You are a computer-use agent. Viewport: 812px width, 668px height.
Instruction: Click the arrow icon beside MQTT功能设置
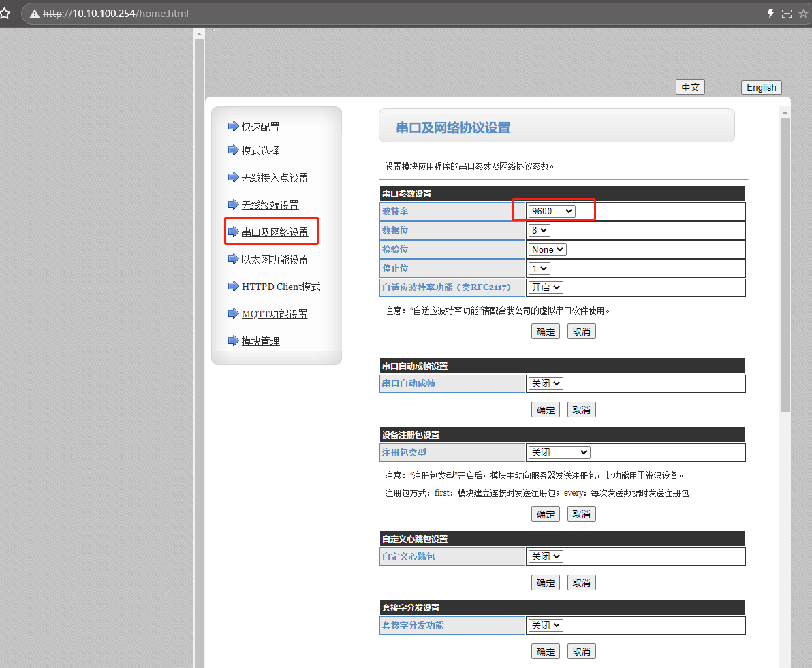pos(234,313)
